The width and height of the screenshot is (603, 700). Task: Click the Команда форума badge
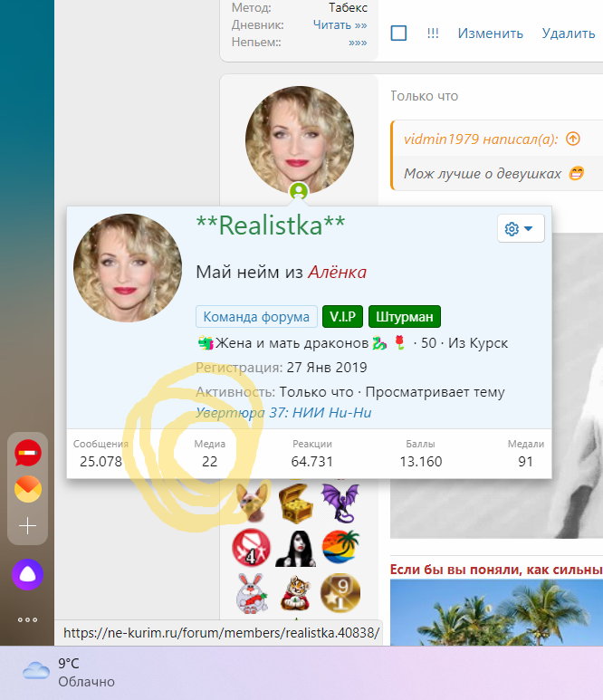[256, 317]
